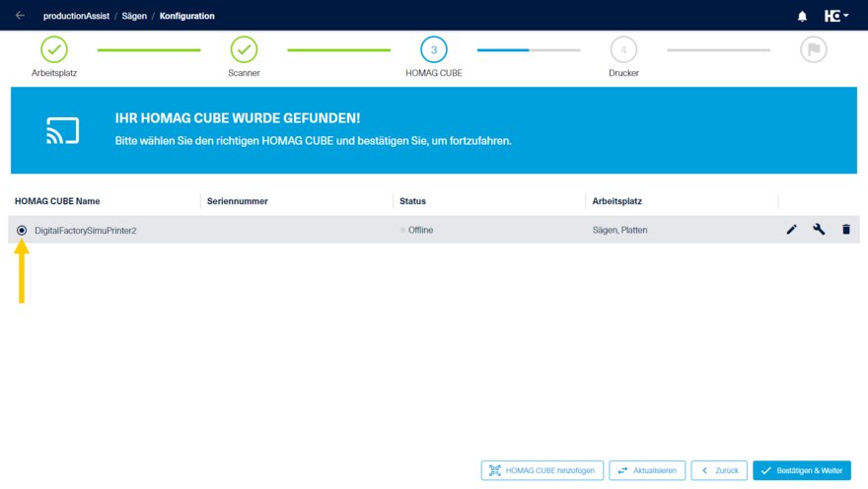Edit DigitalFactorySimuPrinter2 with the pencil icon
Image resolution: width=868 pixels, height=489 pixels.
click(792, 229)
